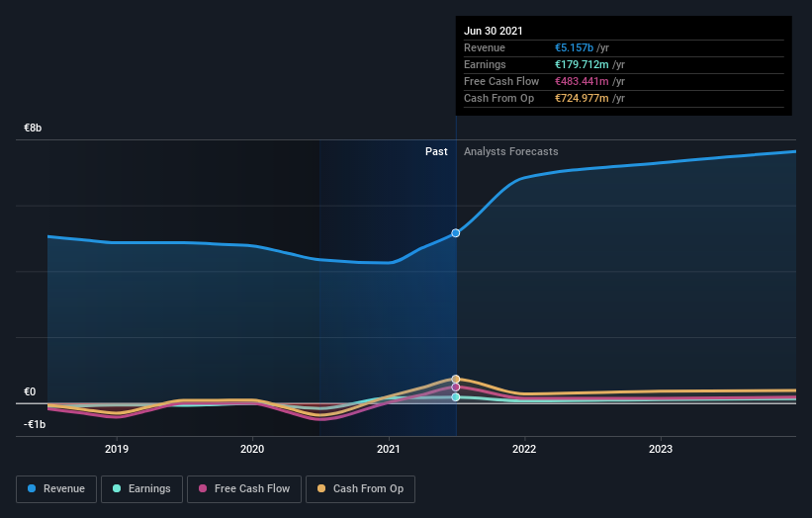Click the Analysts Forecasts label
Screen dimensions: 812x518
(511, 151)
